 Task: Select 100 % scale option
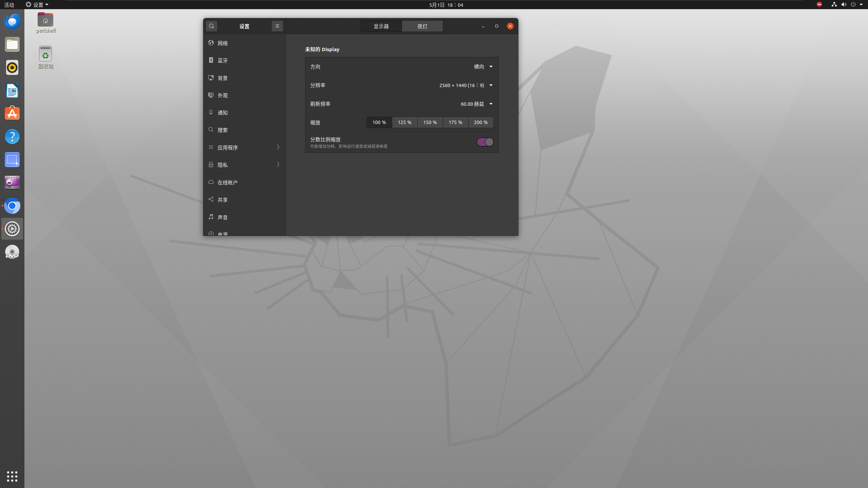379,122
